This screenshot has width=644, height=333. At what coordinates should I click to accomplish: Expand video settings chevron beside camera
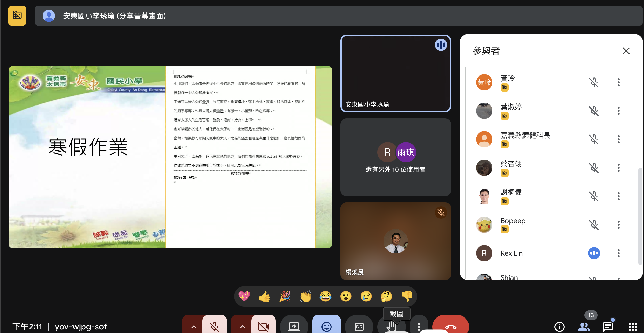tap(242, 326)
